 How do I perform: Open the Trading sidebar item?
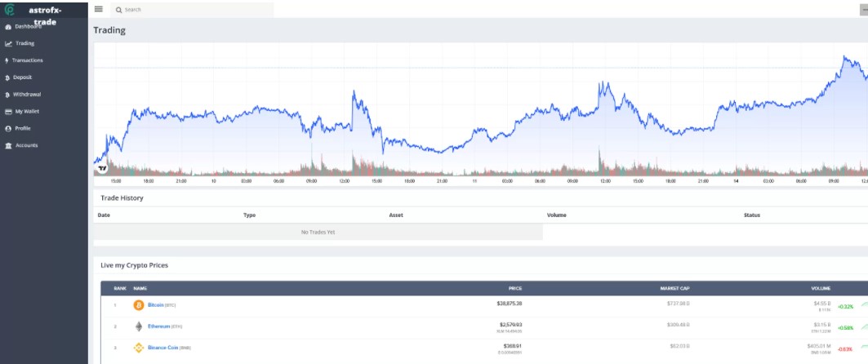tap(20, 43)
